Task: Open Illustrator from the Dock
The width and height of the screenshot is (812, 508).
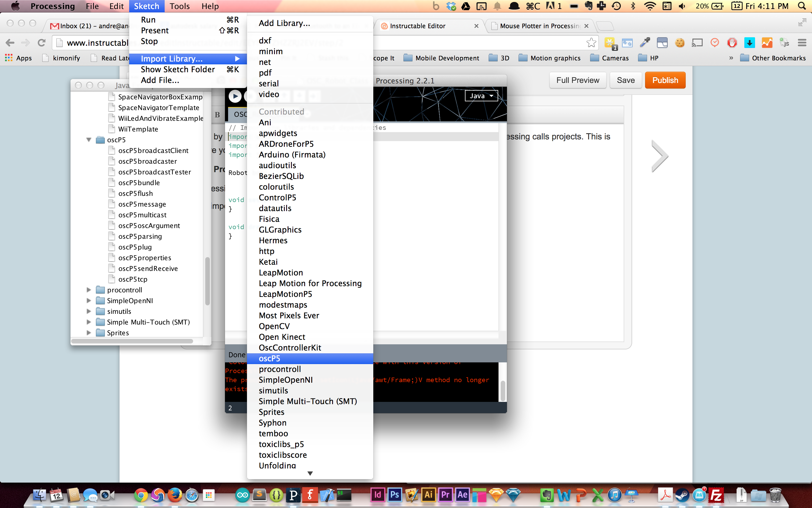Action: pyautogui.click(x=429, y=495)
